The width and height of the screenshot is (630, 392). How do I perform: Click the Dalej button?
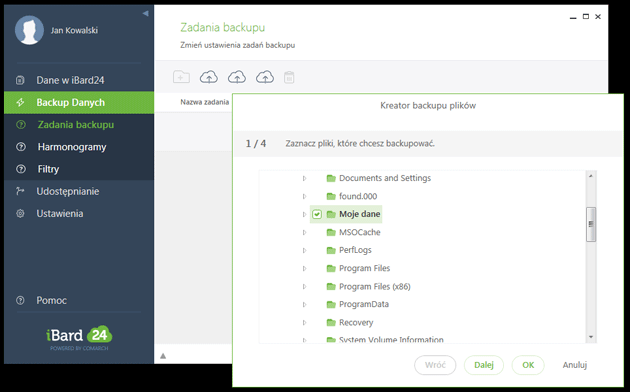484,365
